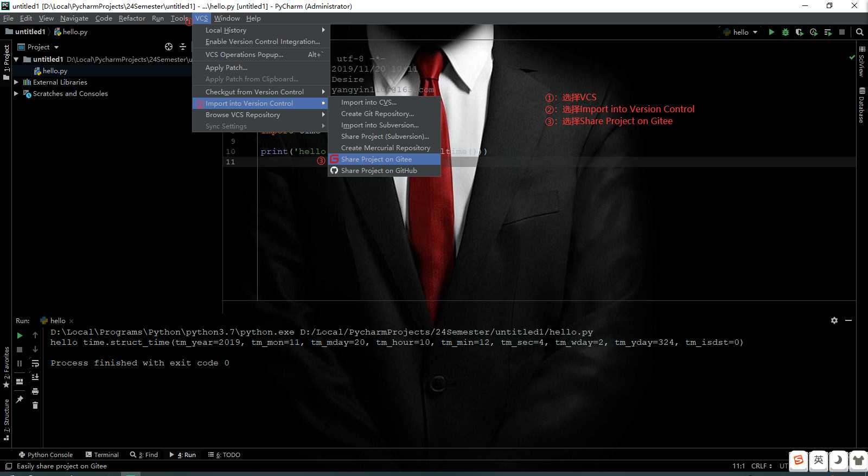
Task: Open the 3: Find tool window
Action: point(144,455)
